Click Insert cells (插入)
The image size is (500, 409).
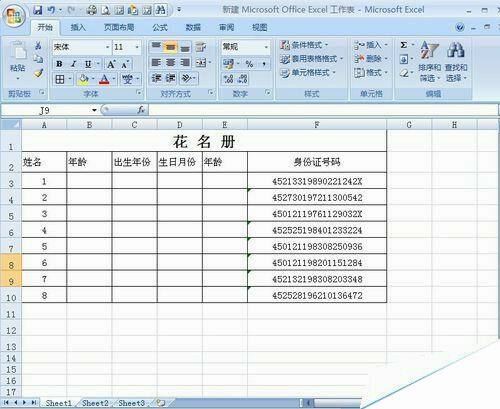click(371, 45)
